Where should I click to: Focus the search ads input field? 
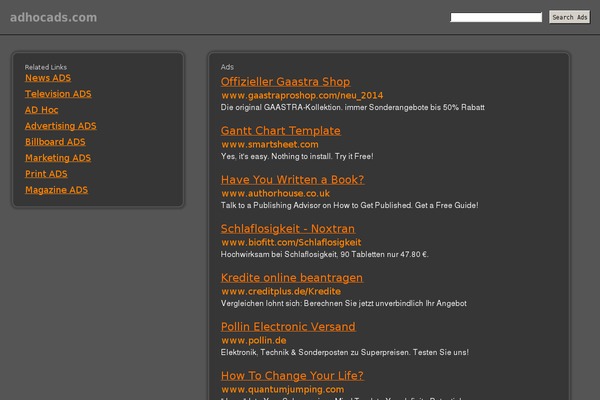pos(496,17)
